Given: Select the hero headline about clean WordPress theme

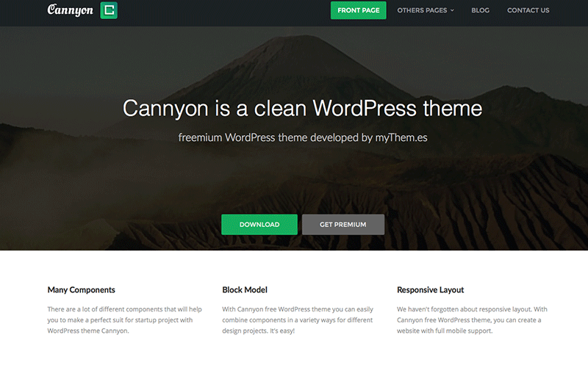Looking at the screenshot, I should (x=302, y=108).
